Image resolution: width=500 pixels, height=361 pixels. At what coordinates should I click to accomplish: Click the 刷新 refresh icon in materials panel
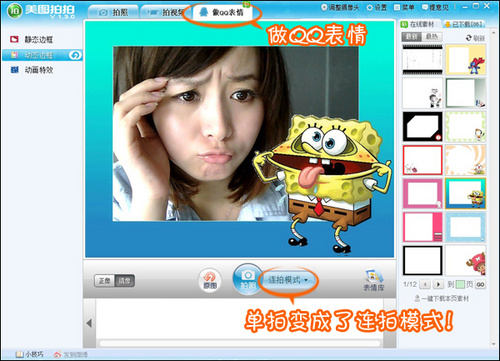click(469, 38)
